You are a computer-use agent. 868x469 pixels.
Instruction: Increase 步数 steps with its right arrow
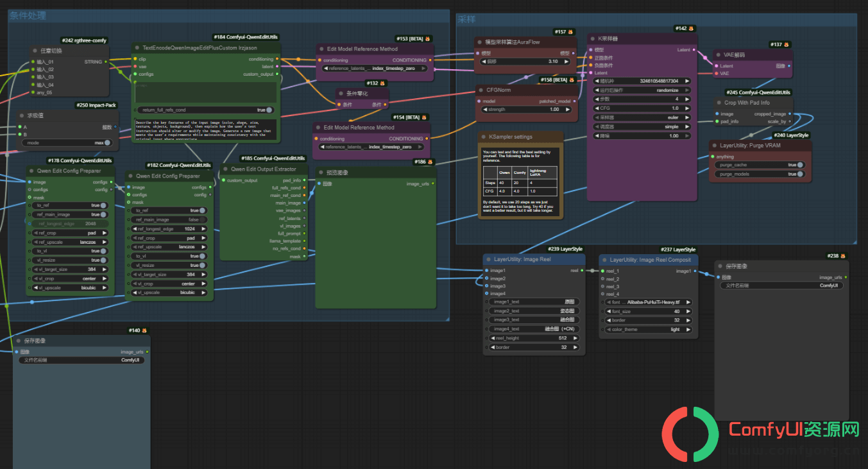click(x=688, y=99)
